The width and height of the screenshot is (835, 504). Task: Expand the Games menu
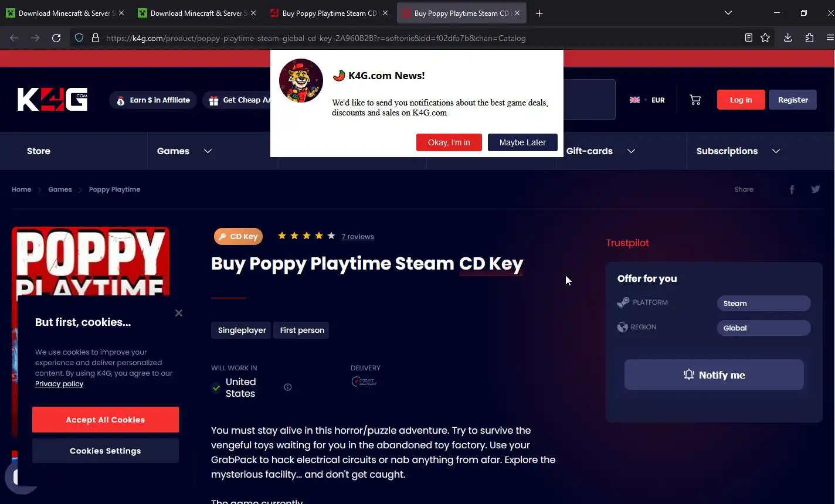tap(184, 151)
